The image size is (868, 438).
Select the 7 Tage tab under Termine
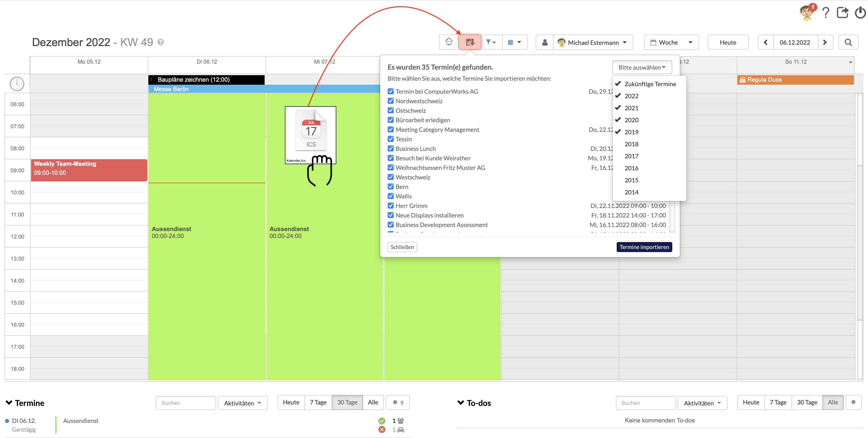(x=318, y=402)
